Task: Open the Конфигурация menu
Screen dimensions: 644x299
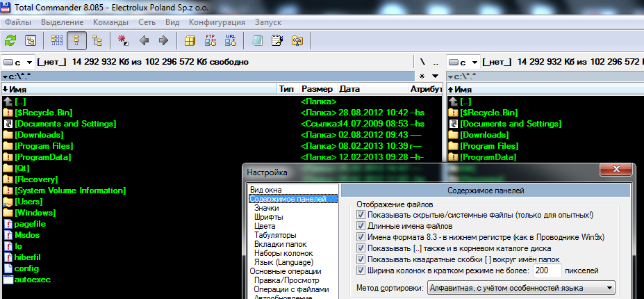Action: coord(217,22)
